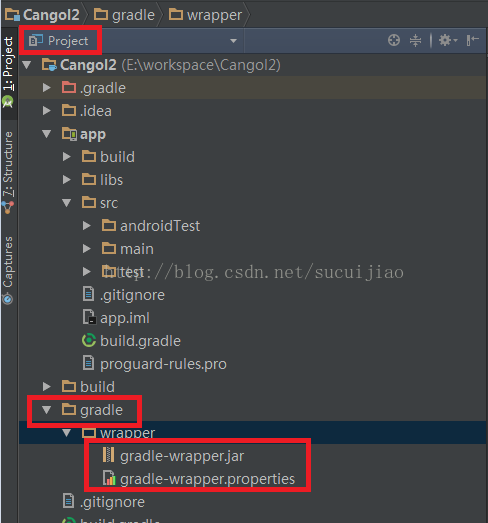Collapse the app module

coord(47,134)
